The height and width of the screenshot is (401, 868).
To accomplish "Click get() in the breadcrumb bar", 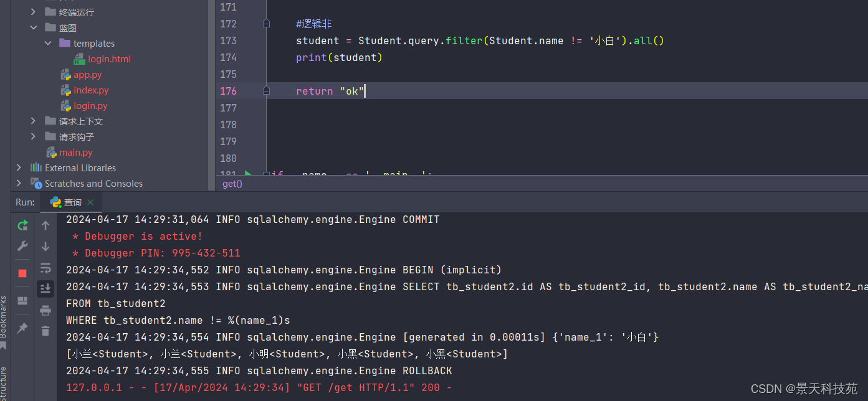I will tap(232, 184).
